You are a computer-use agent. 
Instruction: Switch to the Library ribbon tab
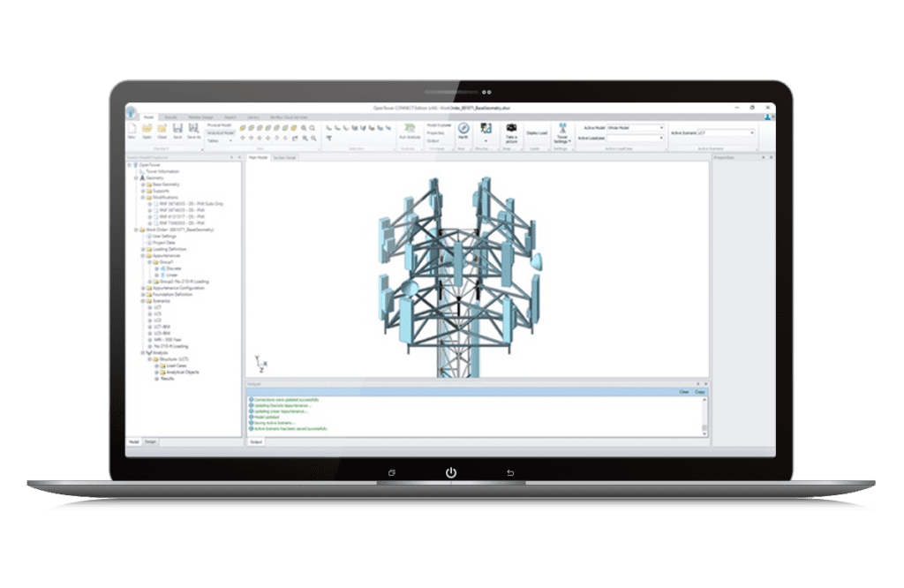(253, 117)
